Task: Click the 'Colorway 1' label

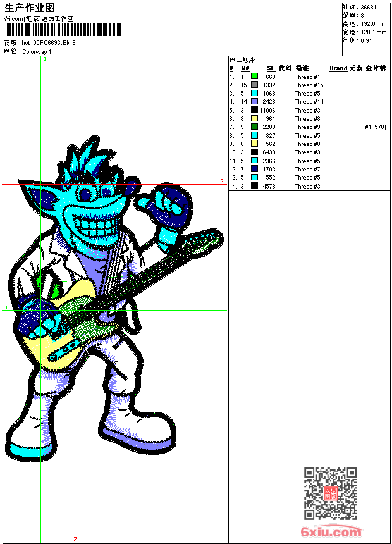Action: click(x=37, y=51)
